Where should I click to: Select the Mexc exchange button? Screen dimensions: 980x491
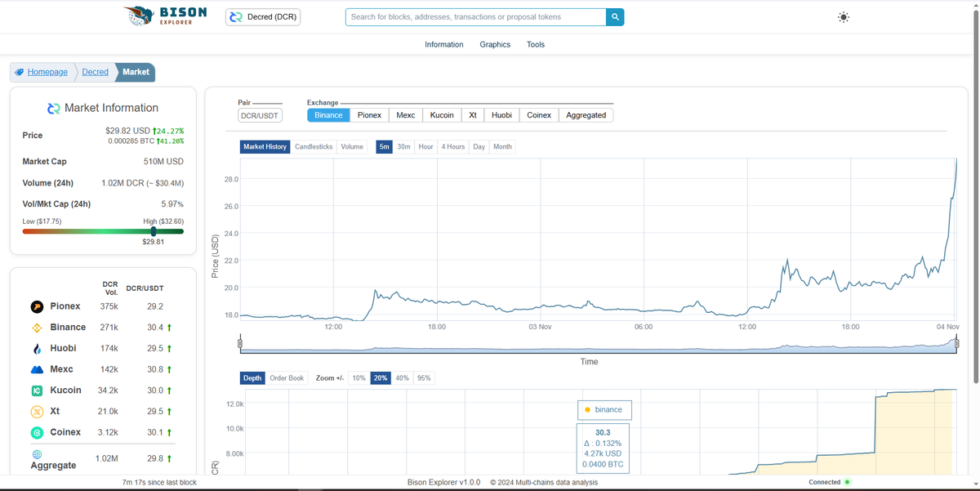coord(406,115)
